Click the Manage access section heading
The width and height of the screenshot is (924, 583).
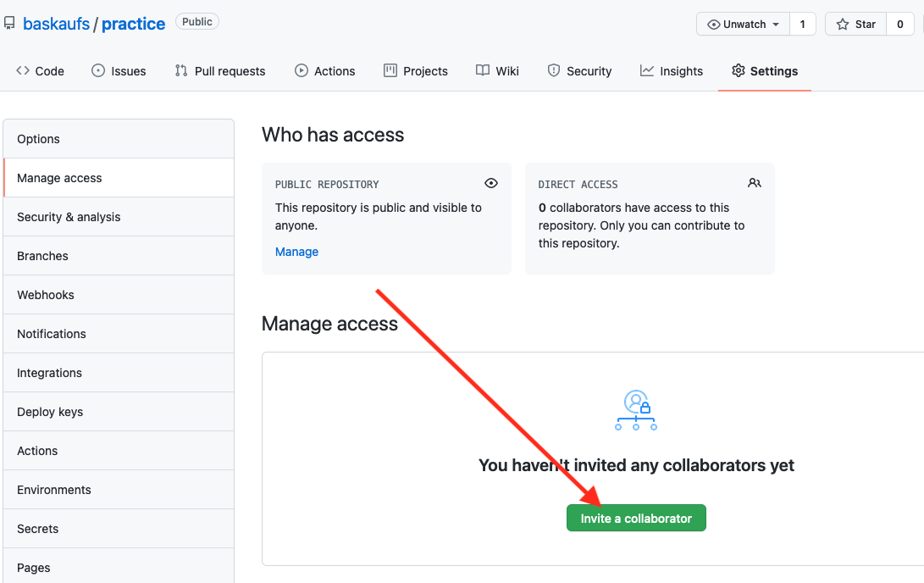coord(330,324)
